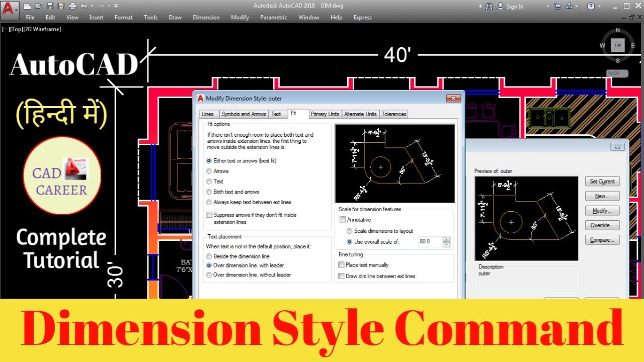644x362 pixels.
Task: Open the Autodesk App Store cart icon
Action: pos(557,6)
